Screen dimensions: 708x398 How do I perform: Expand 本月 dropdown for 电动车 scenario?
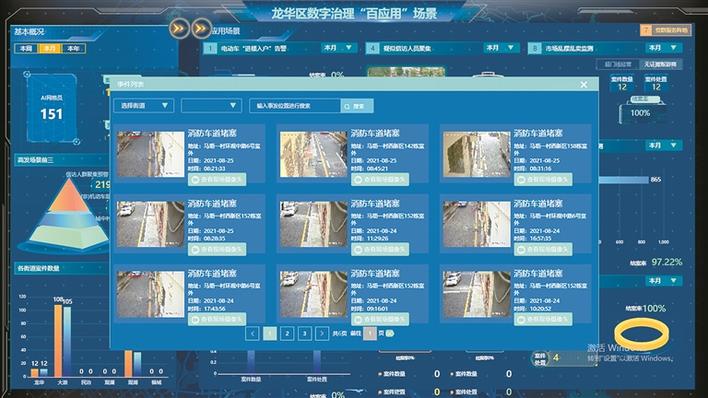click(338, 47)
